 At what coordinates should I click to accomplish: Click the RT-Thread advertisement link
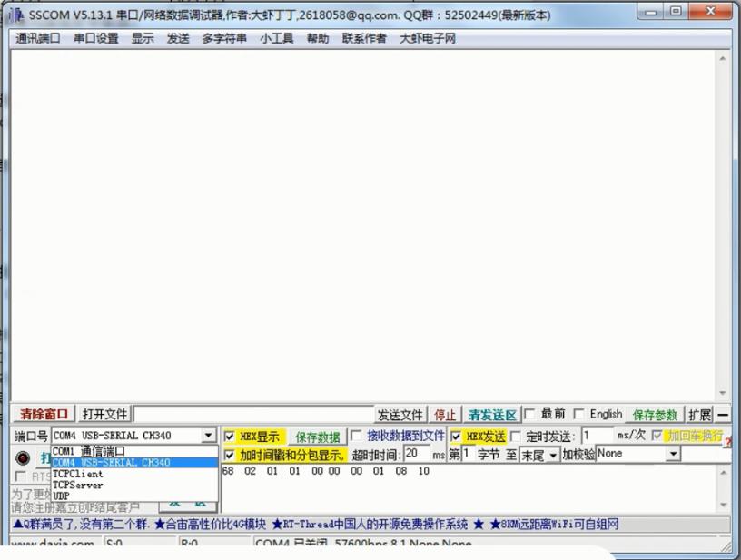[x=370, y=525]
